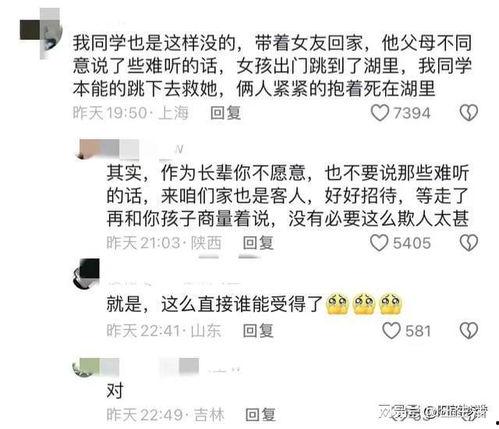Reply to the Shandong comment at 22:41
499x429 pixels.
coord(258,331)
